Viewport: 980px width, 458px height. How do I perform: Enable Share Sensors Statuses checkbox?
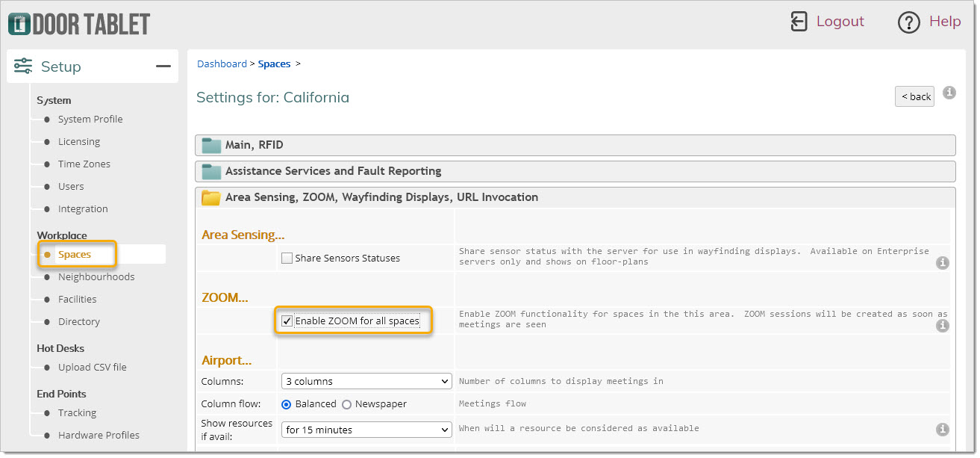point(287,259)
